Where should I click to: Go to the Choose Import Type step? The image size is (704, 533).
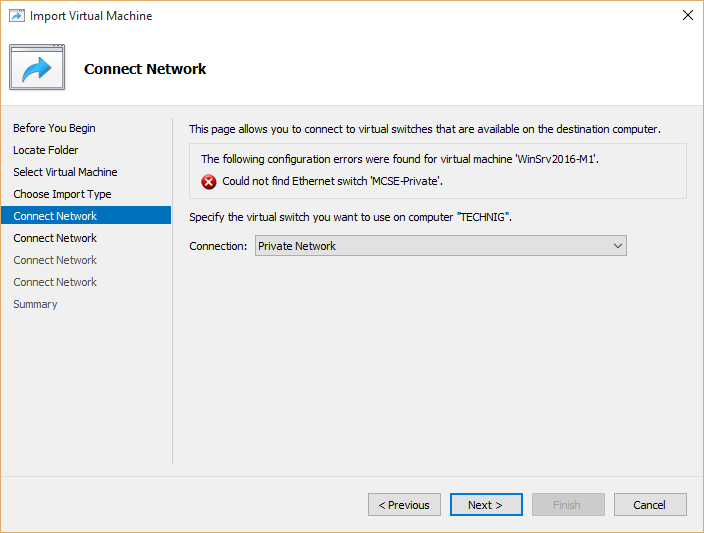62,194
